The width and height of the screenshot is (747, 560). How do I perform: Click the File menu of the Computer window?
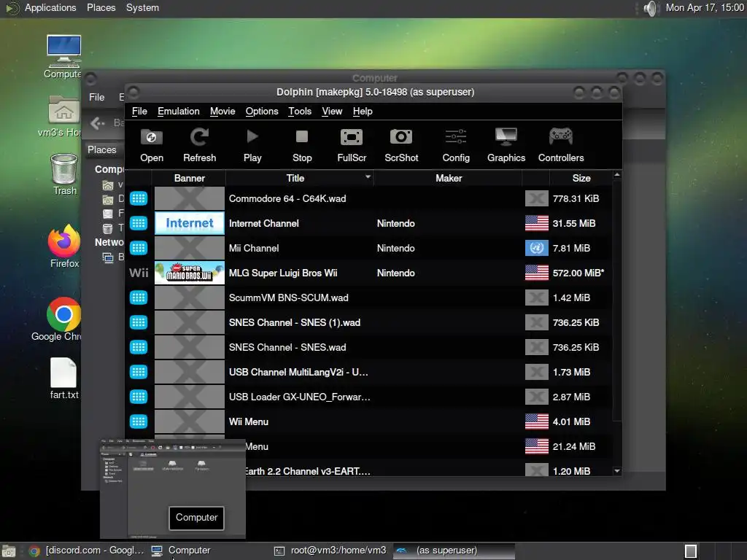pos(97,97)
